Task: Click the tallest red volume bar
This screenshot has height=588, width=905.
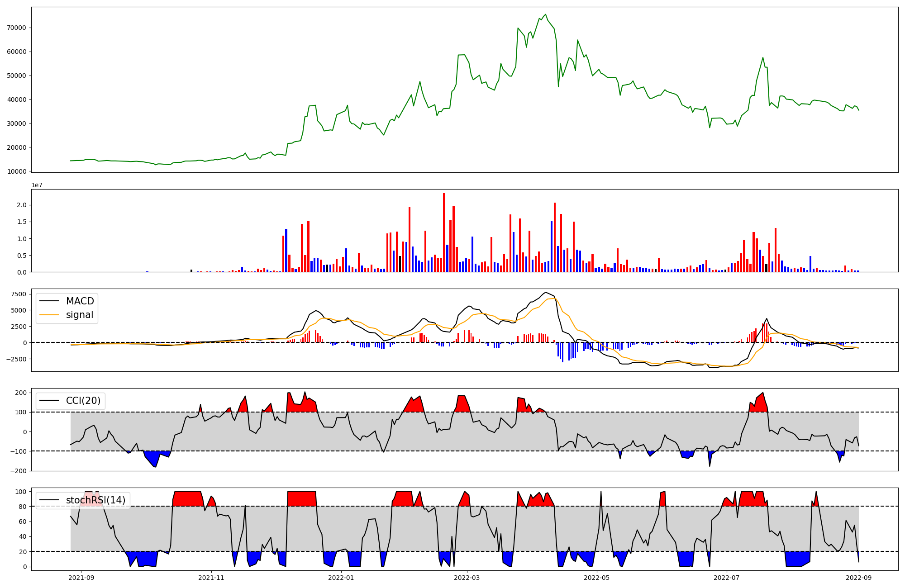Action: pyautogui.click(x=444, y=233)
